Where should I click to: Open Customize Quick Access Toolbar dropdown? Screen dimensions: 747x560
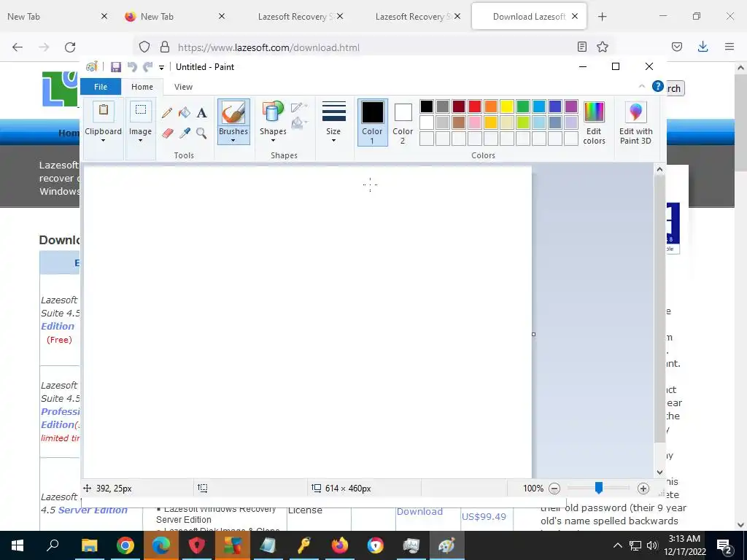(161, 68)
